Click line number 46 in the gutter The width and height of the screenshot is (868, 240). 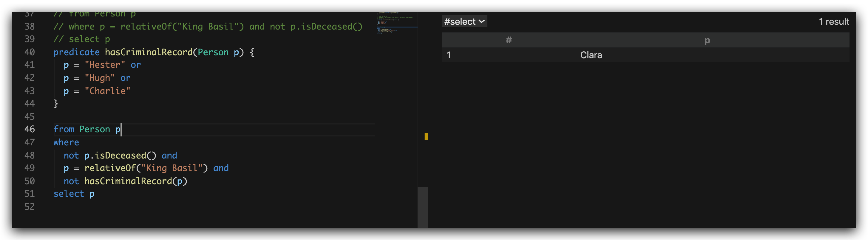pyautogui.click(x=30, y=129)
